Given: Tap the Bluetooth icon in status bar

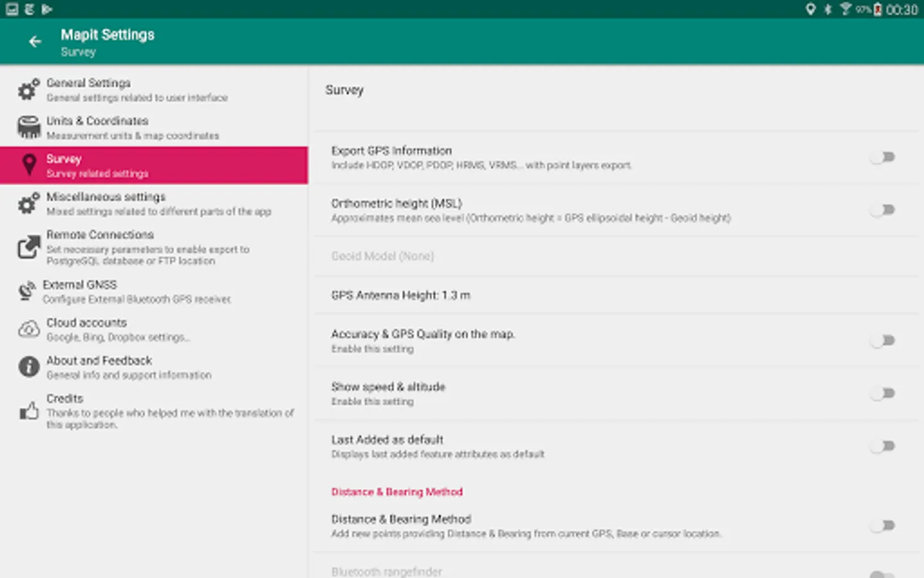Looking at the screenshot, I should (x=828, y=9).
